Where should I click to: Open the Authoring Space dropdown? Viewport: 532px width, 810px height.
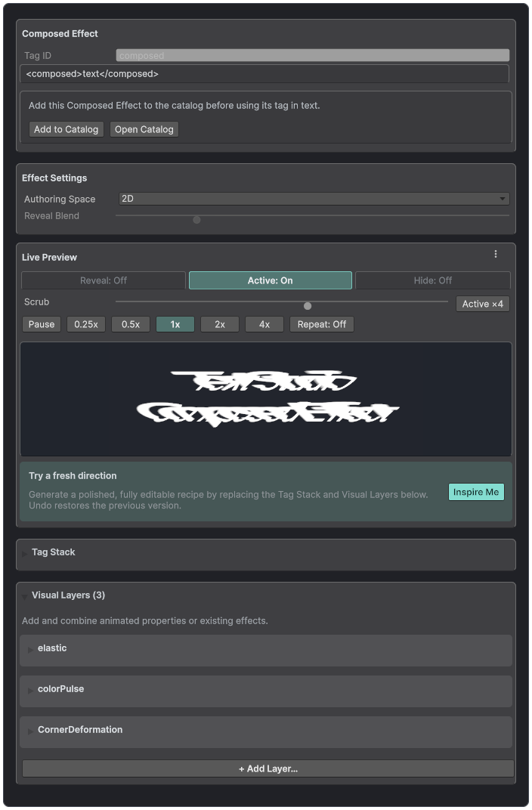[314, 199]
